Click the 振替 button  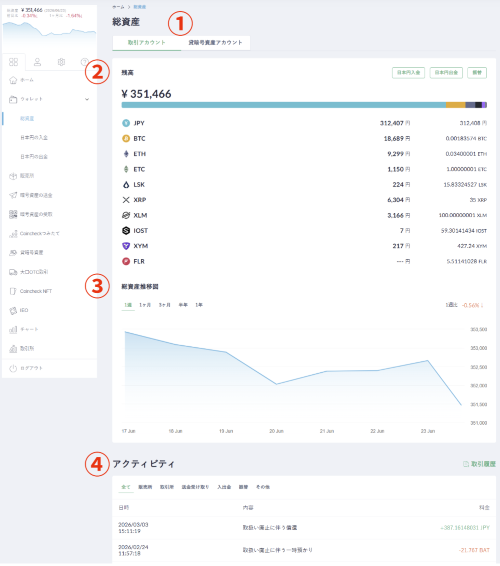click(477, 73)
